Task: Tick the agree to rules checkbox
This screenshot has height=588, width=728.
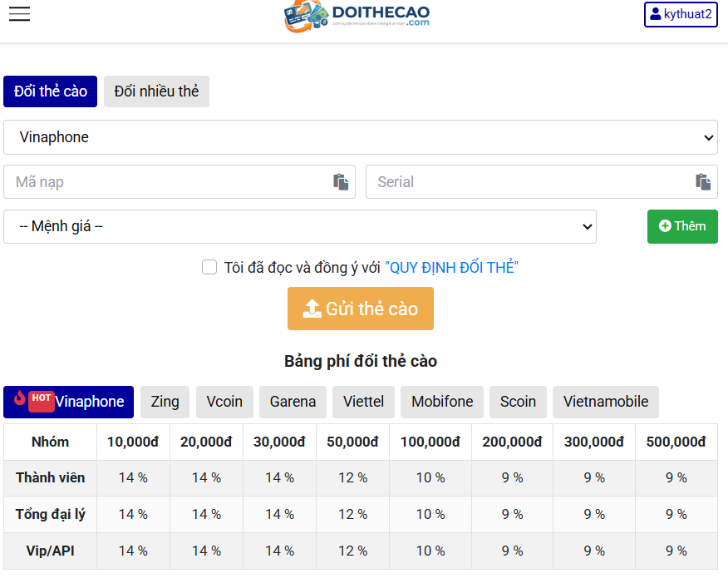Action: click(209, 267)
